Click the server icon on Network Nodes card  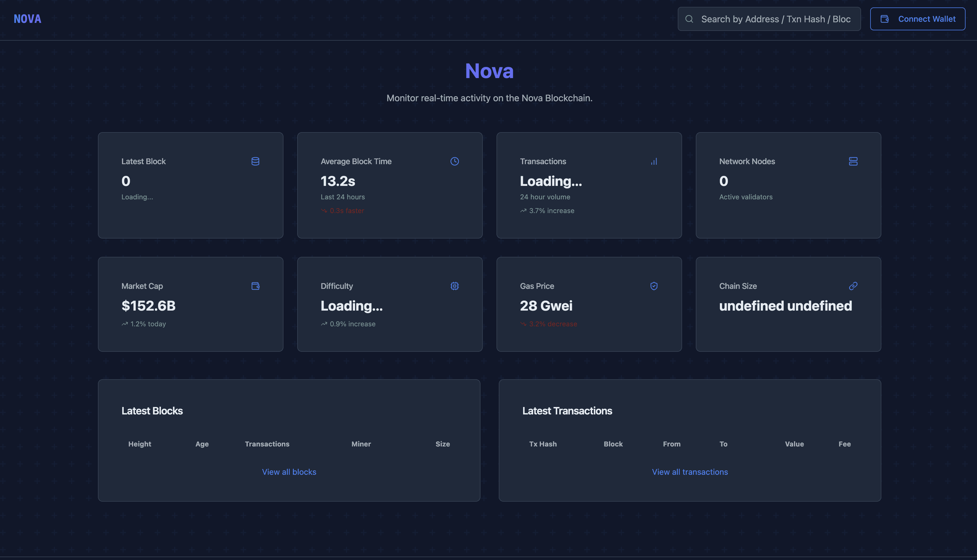pos(853,161)
